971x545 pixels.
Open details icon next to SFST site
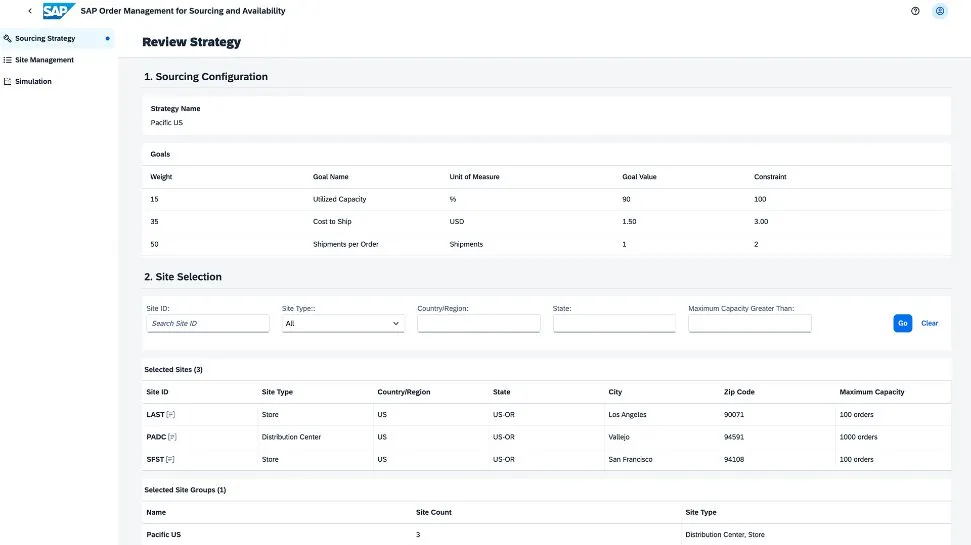(170, 460)
